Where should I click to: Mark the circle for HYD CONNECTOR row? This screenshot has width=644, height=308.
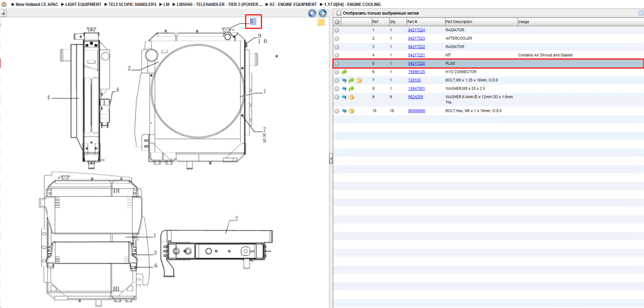(337, 72)
